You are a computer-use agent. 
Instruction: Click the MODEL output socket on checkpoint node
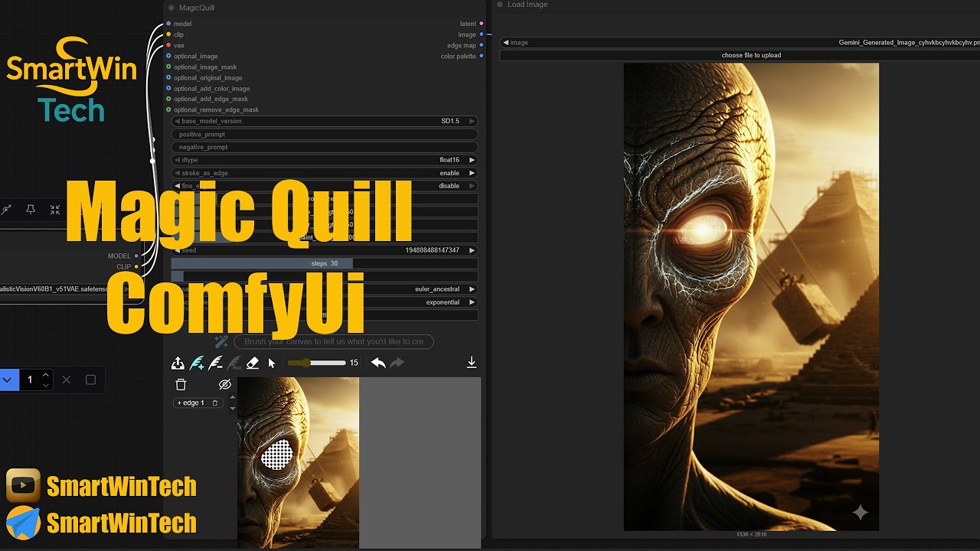136,256
